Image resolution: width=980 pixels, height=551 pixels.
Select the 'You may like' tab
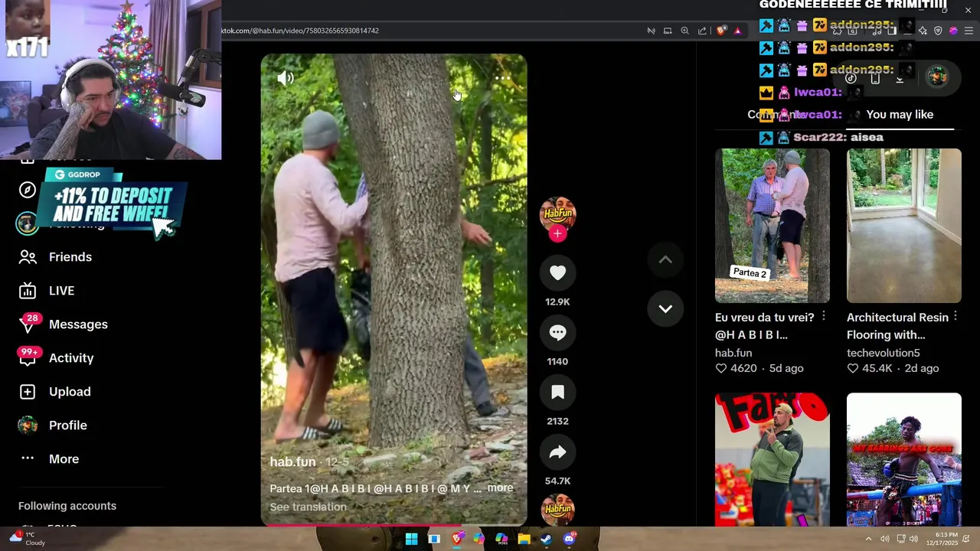click(900, 115)
